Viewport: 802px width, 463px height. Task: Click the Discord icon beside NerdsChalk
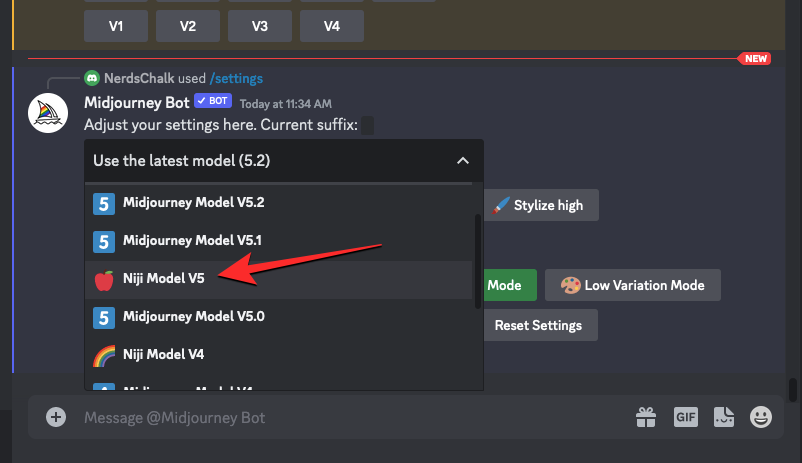(x=93, y=78)
